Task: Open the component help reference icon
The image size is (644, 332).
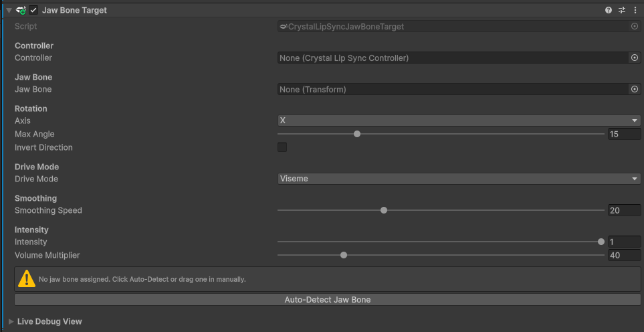Action: click(609, 10)
